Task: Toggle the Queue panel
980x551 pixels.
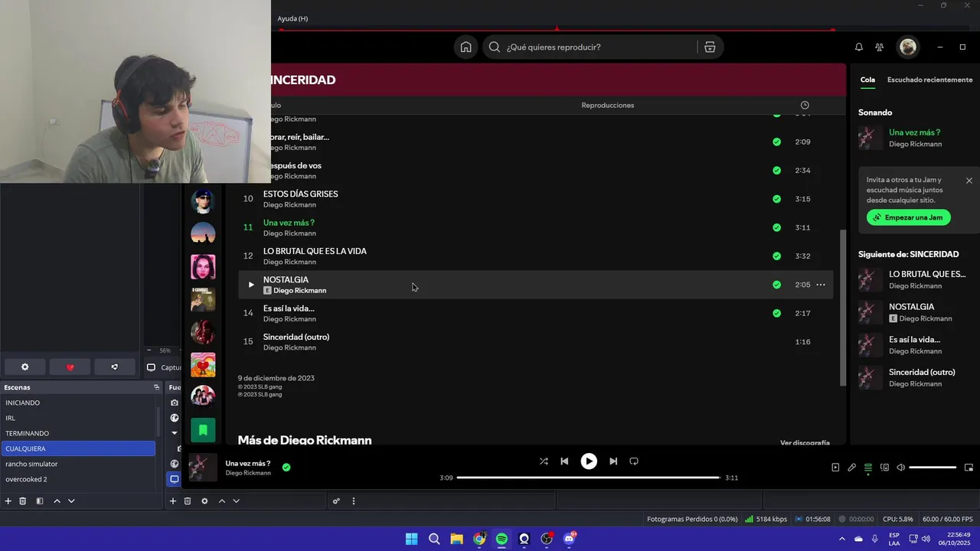Action: pos(868,468)
